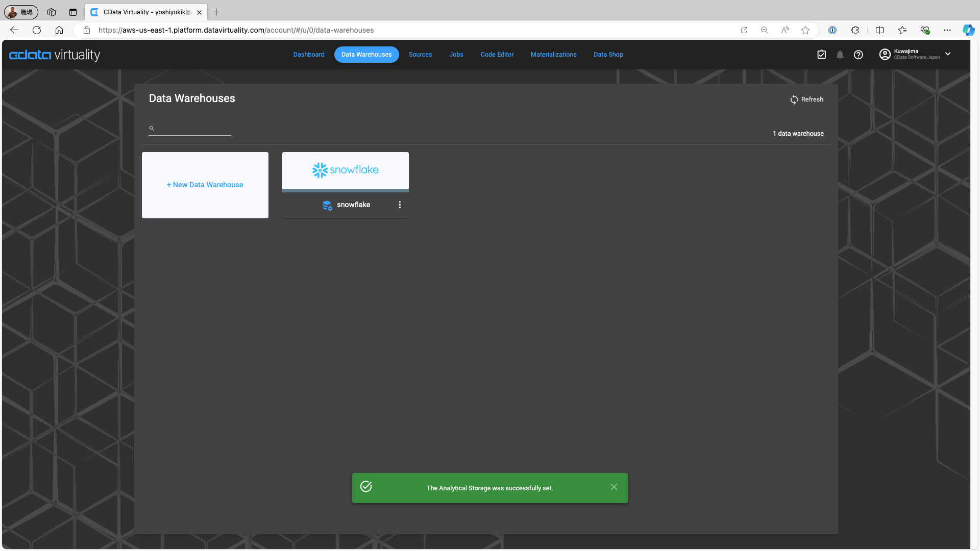
Task: Open the tasks checklist icon in header
Action: tap(821, 55)
